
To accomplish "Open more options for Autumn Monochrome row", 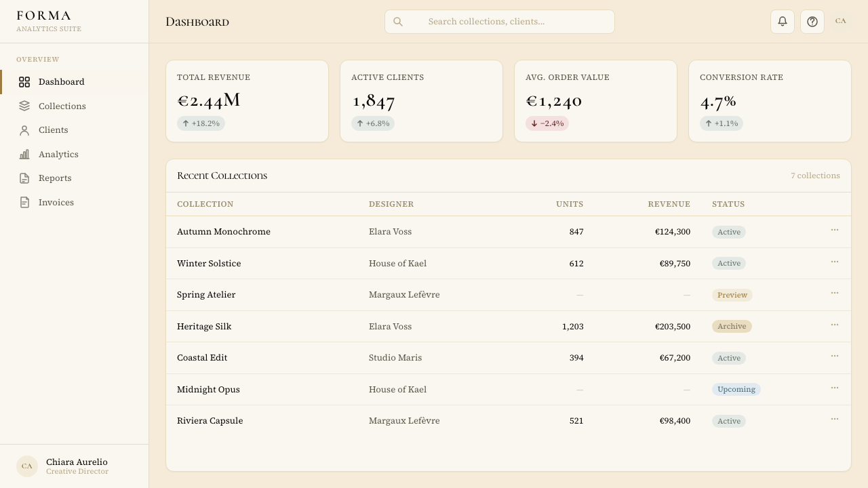I will (835, 230).
